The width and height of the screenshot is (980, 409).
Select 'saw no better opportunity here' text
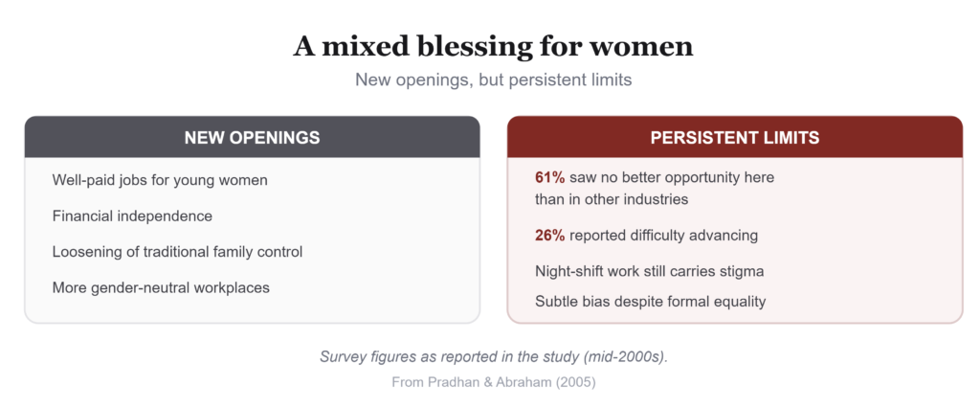pyautogui.click(x=672, y=177)
